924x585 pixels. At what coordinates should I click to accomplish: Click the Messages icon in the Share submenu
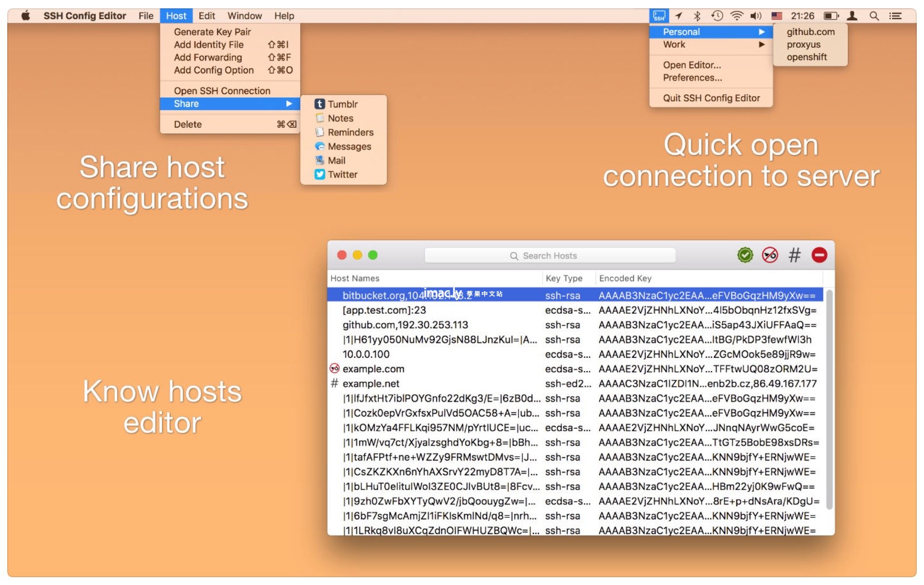click(x=320, y=147)
